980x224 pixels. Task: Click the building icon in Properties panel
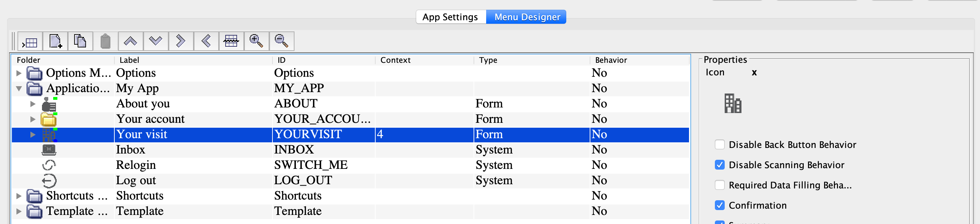732,103
